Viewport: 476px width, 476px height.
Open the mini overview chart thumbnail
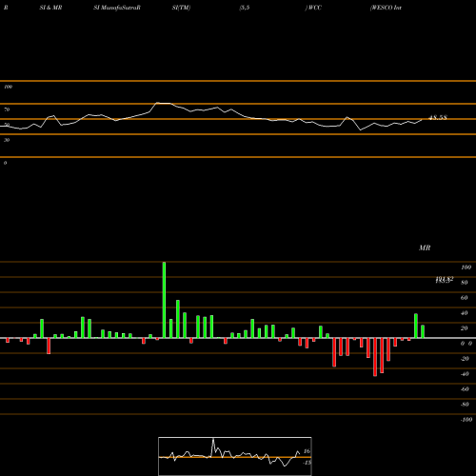click(235, 456)
